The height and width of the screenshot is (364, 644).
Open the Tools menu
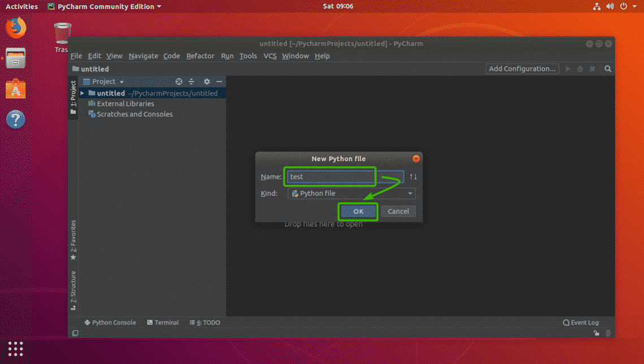click(x=248, y=56)
